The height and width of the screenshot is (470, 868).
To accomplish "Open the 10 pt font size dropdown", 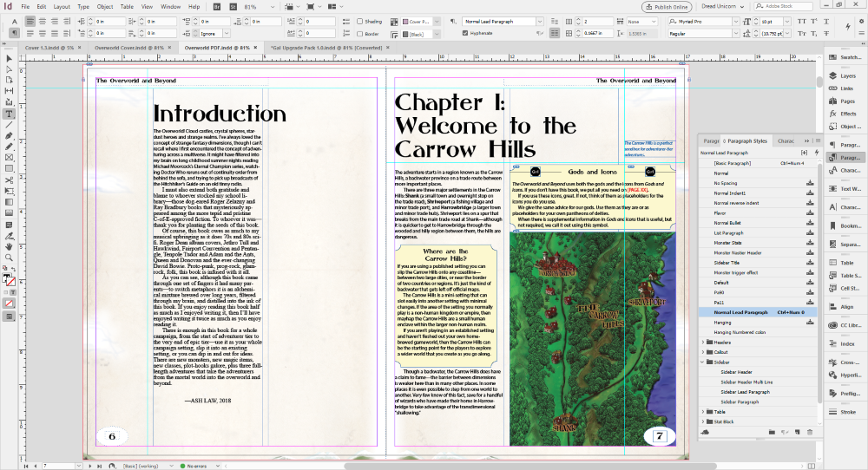I will click(786, 22).
